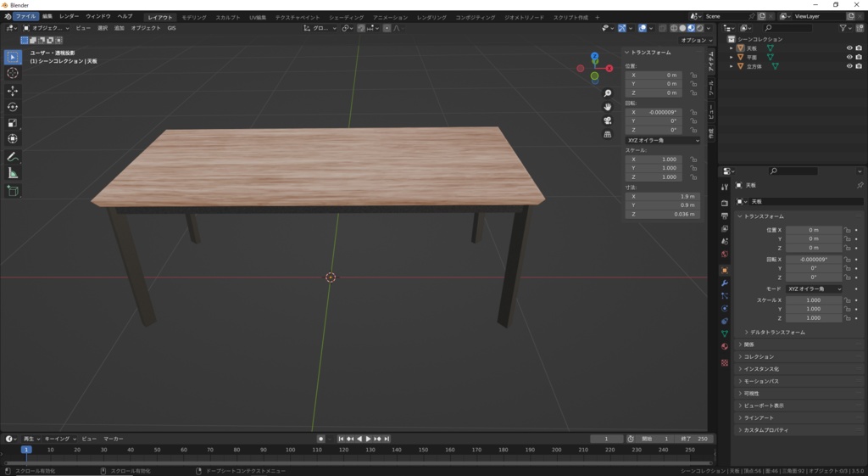
Task: Switch to the モデリング workspace tab
Action: point(194,17)
